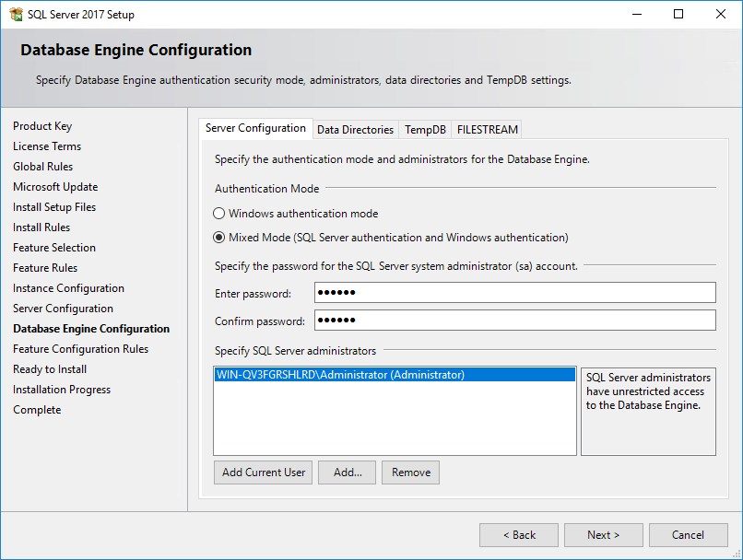The width and height of the screenshot is (743, 560).
Task: Click Instance Configuration step
Action: (x=69, y=288)
